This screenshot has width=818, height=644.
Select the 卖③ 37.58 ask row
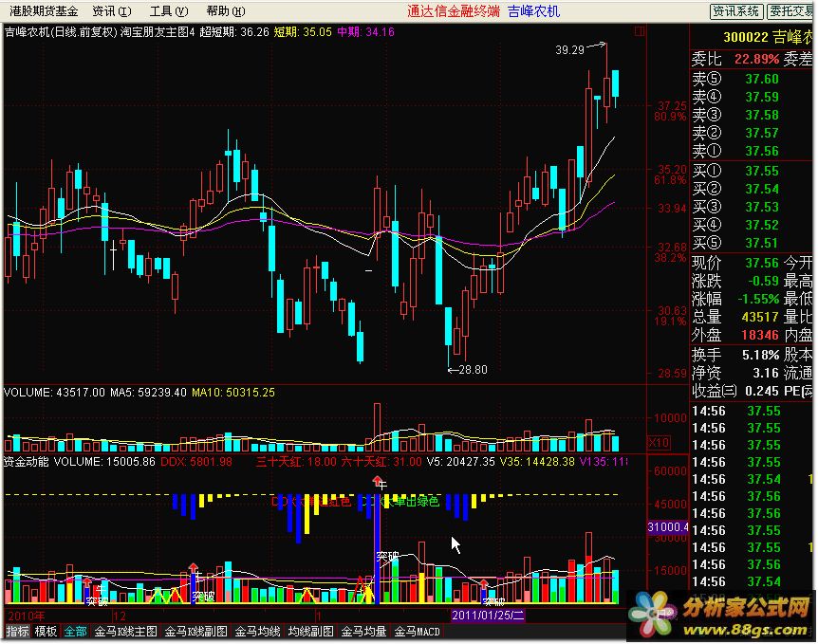pyautogui.click(x=752, y=115)
